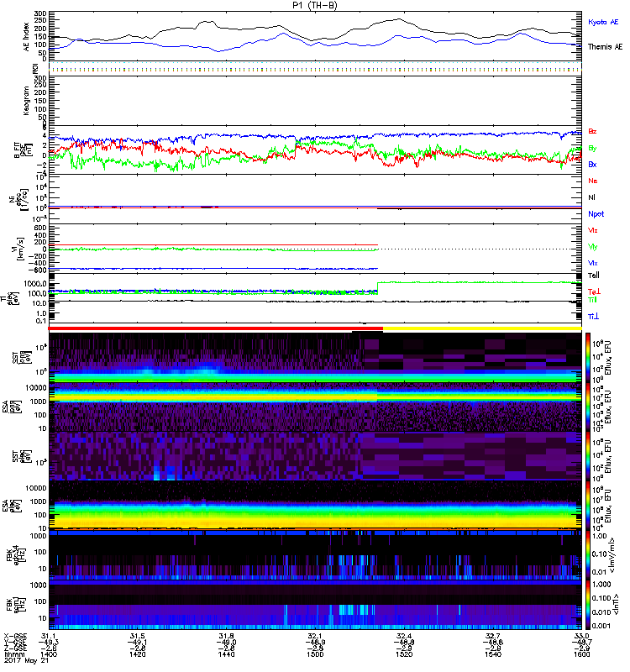Select the blue Ti perpendicular legend entry
This screenshot has height=672, width=630.
593,317
